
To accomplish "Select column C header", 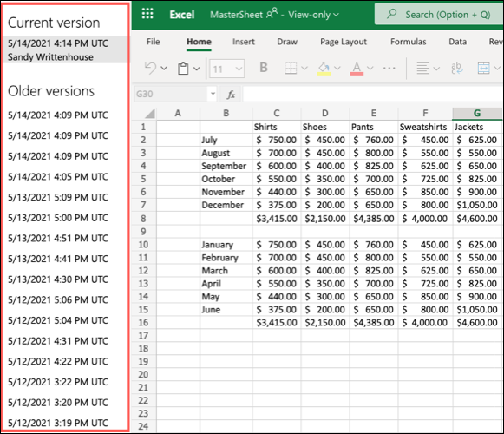I will [x=277, y=114].
